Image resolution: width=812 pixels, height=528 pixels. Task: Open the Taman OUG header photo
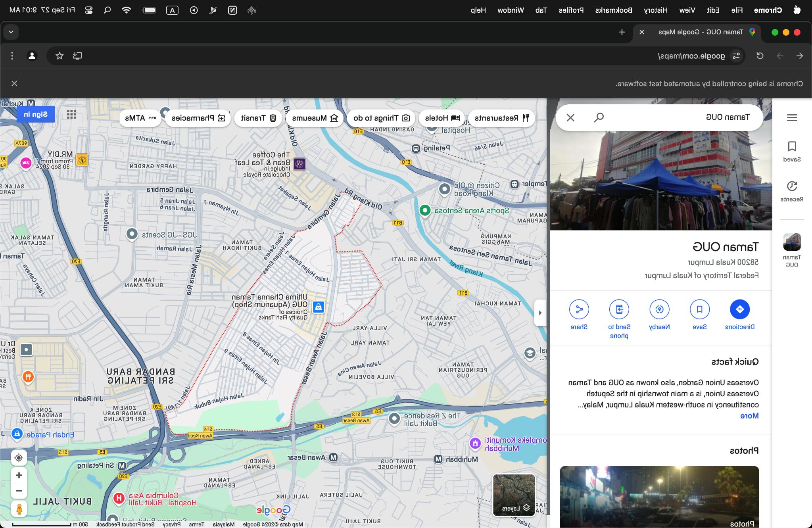coord(661,180)
